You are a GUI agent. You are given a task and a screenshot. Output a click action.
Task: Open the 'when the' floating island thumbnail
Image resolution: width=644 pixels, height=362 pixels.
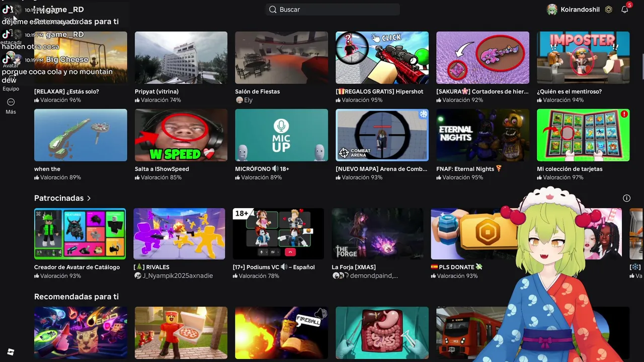[x=80, y=135]
